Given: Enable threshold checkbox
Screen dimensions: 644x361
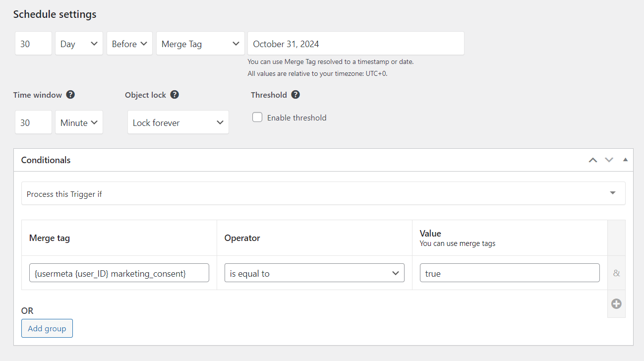Looking at the screenshot, I should click(x=257, y=118).
